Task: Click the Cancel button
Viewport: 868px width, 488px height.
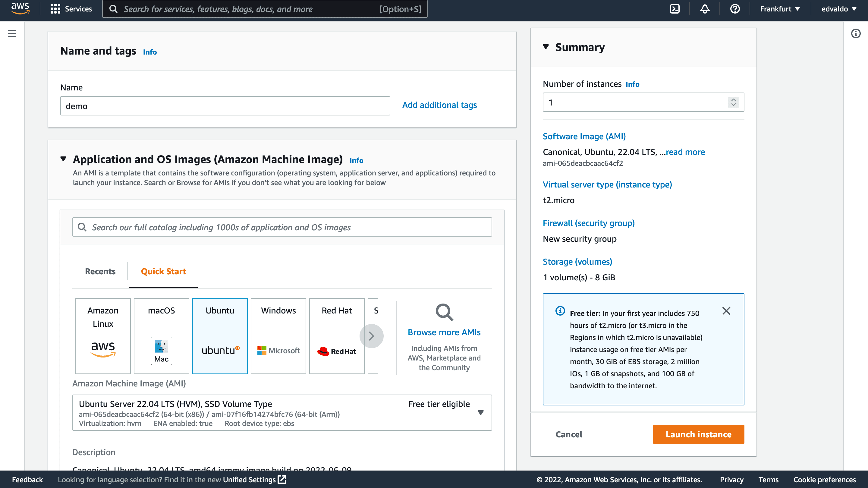Action: point(568,434)
